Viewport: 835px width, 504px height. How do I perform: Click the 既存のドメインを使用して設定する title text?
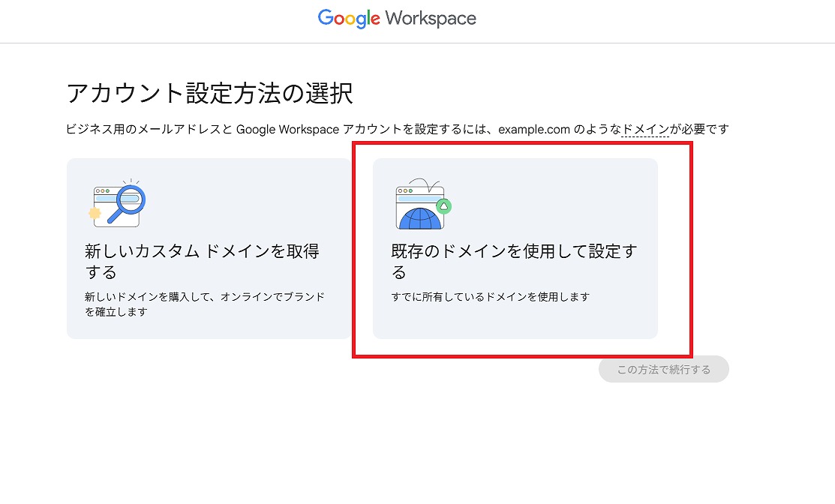coord(513,261)
